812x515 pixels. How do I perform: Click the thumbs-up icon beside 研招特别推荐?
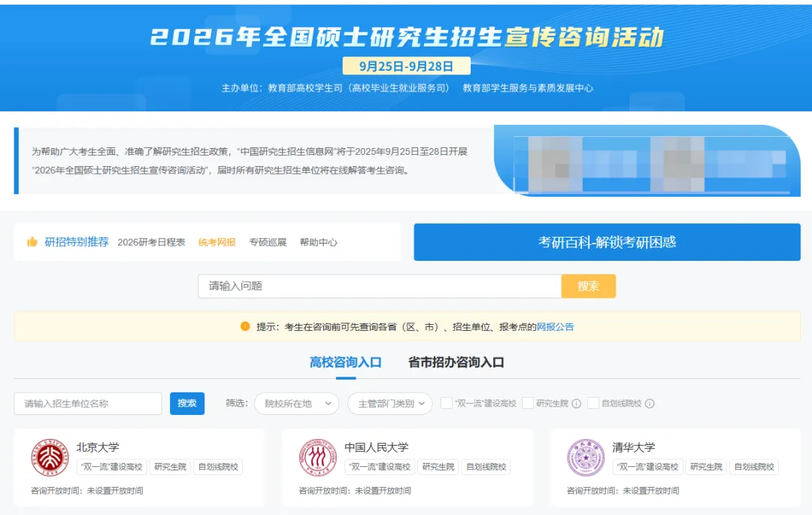(32, 242)
